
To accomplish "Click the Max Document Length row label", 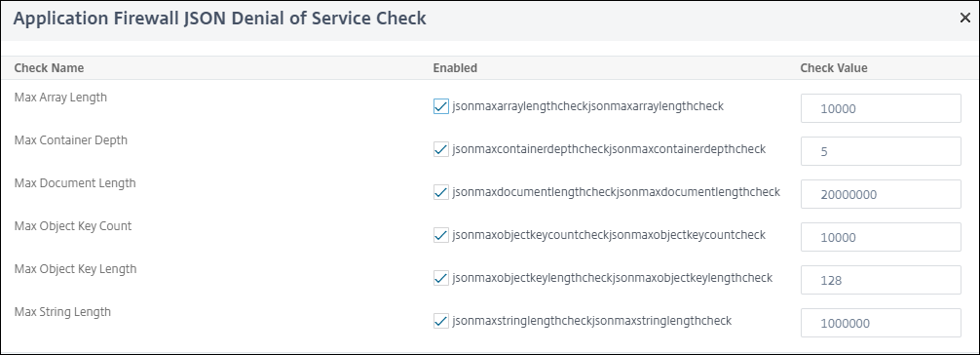I will pyautogui.click(x=75, y=183).
